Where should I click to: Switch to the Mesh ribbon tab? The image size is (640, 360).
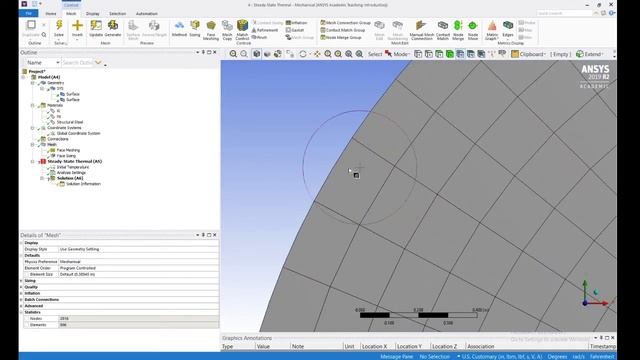71,14
